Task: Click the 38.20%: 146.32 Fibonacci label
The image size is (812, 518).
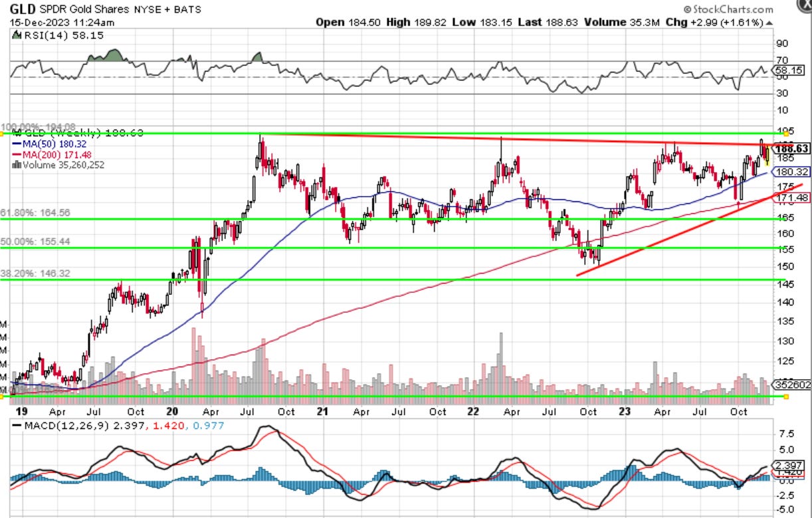Action: (35, 273)
